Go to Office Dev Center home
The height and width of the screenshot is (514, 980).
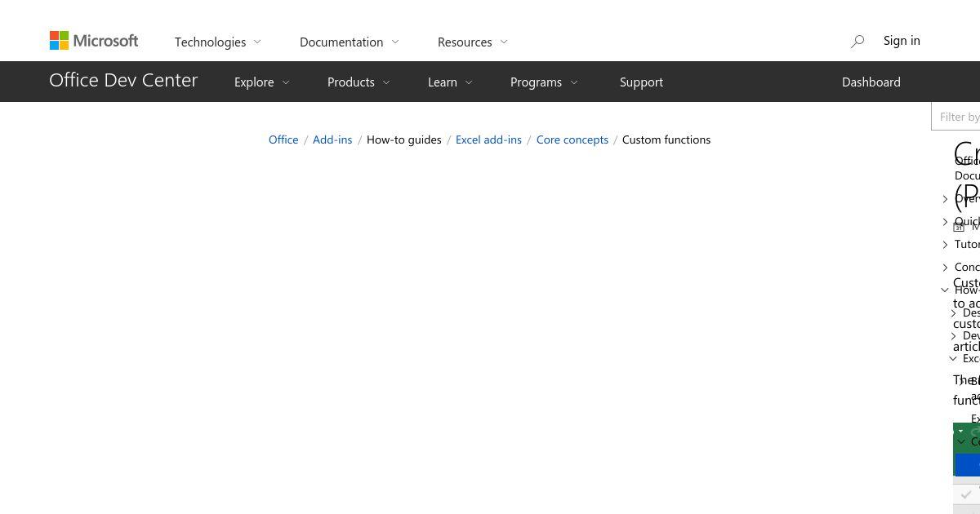tap(123, 80)
